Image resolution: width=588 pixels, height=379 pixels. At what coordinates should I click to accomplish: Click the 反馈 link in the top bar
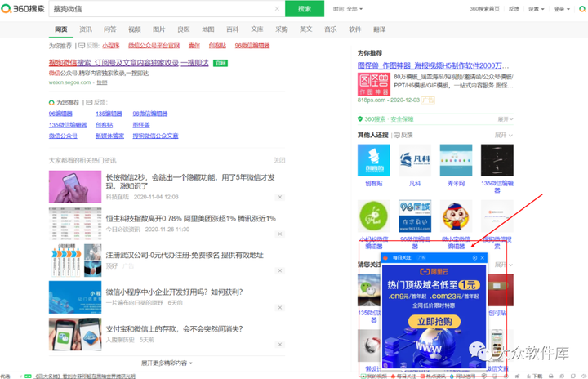tap(514, 9)
